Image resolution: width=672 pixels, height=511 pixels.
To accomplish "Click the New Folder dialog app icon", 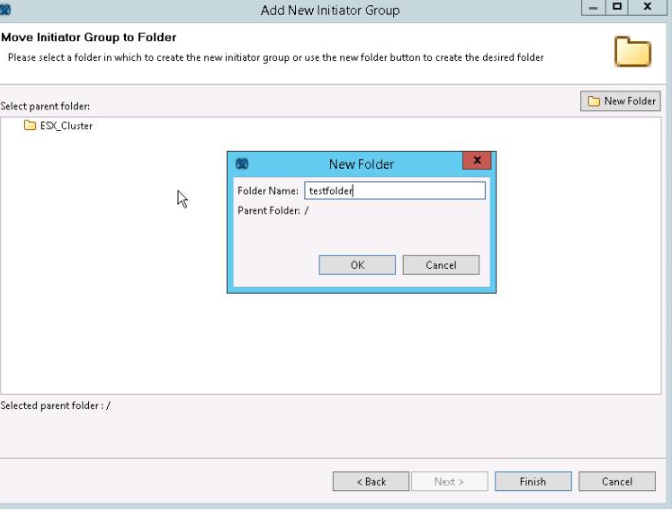I will pyautogui.click(x=242, y=164).
